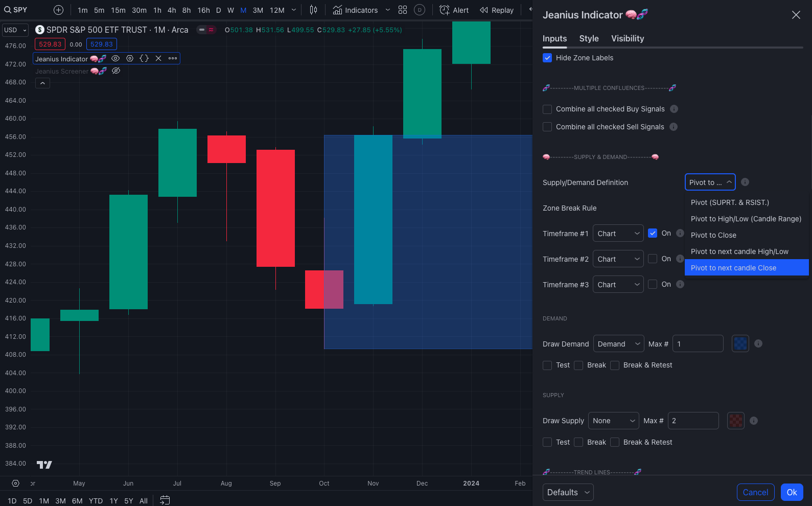The image size is (812, 506).
Task: Add a symbol to compare with plus icon
Action: [x=59, y=10]
